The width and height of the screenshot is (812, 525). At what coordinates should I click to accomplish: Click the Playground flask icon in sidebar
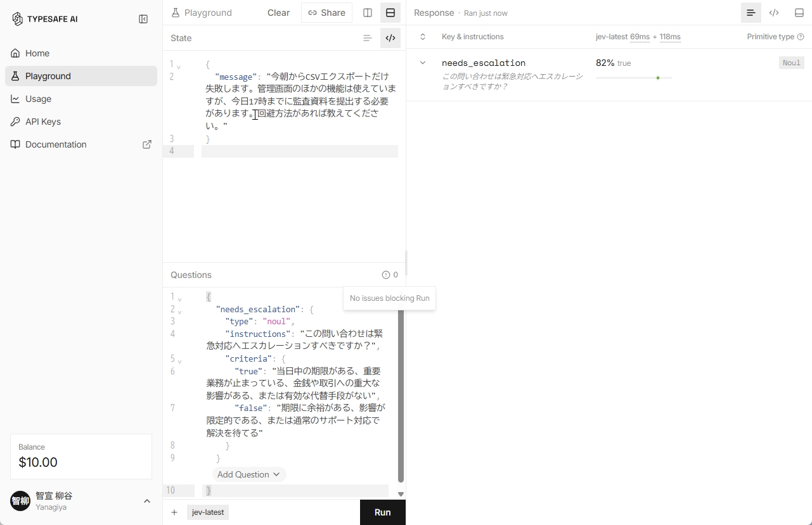click(15, 76)
